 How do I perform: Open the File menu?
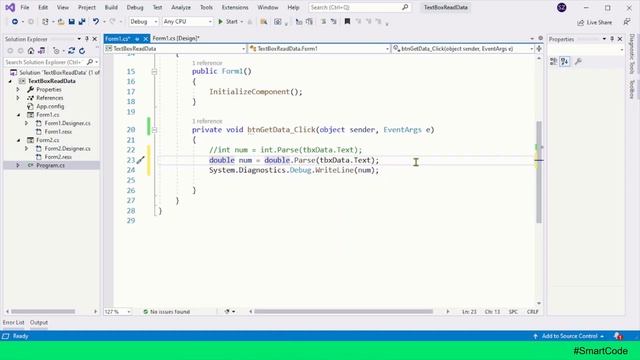point(24,7)
